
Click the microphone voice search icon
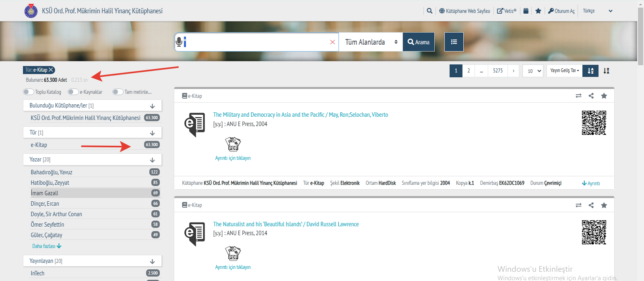(x=180, y=42)
